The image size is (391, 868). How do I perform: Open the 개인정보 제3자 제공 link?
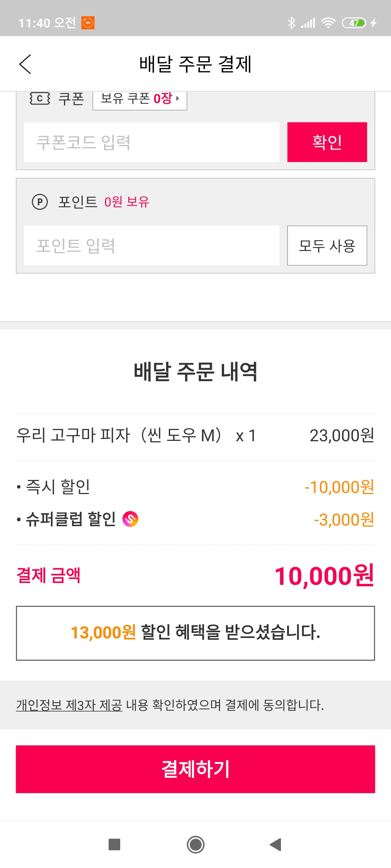click(x=69, y=705)
